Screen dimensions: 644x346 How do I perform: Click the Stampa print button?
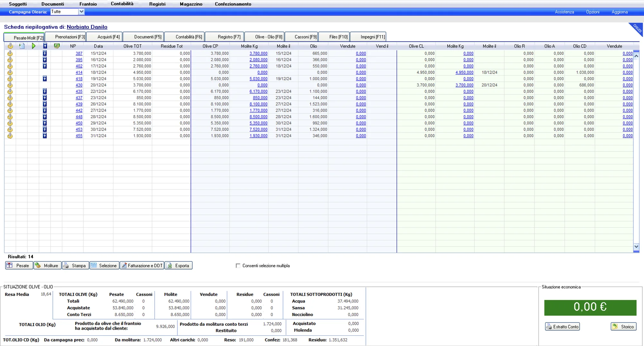pos(75,266)
